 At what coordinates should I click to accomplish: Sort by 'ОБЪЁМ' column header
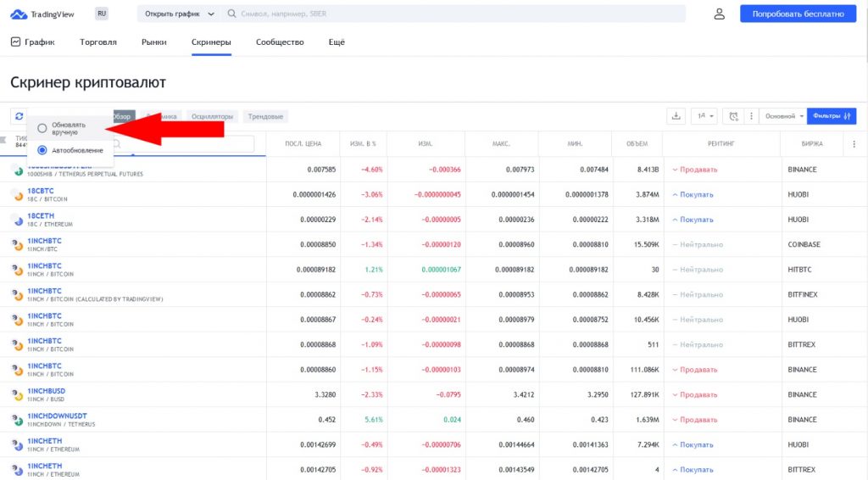click(637, 144)
